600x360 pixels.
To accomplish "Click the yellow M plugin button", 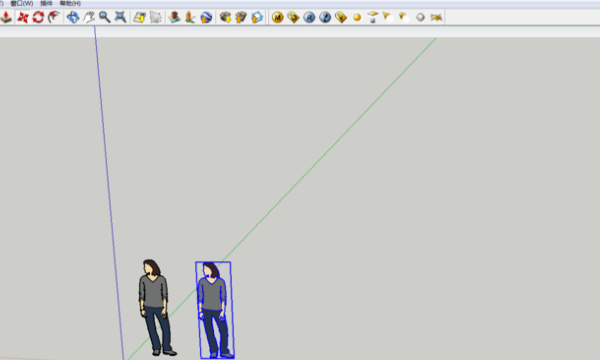I will pos(277,17).
